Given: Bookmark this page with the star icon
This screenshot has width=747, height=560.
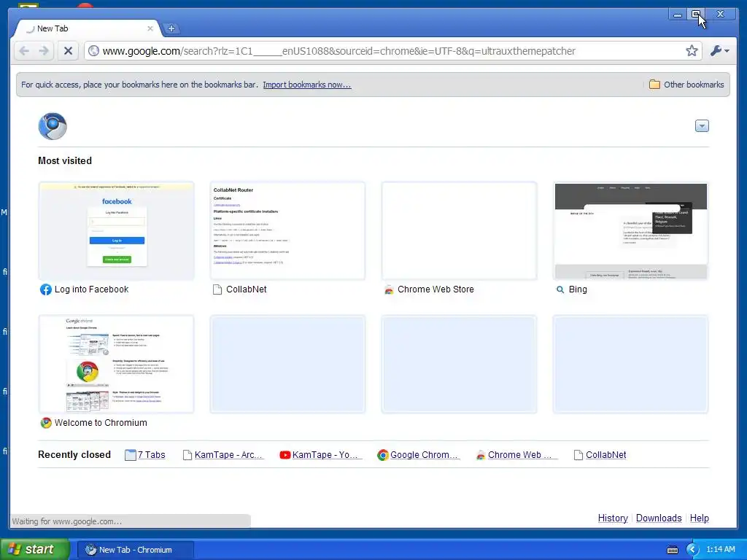Looking at the screenshot, I should (692, 50).
